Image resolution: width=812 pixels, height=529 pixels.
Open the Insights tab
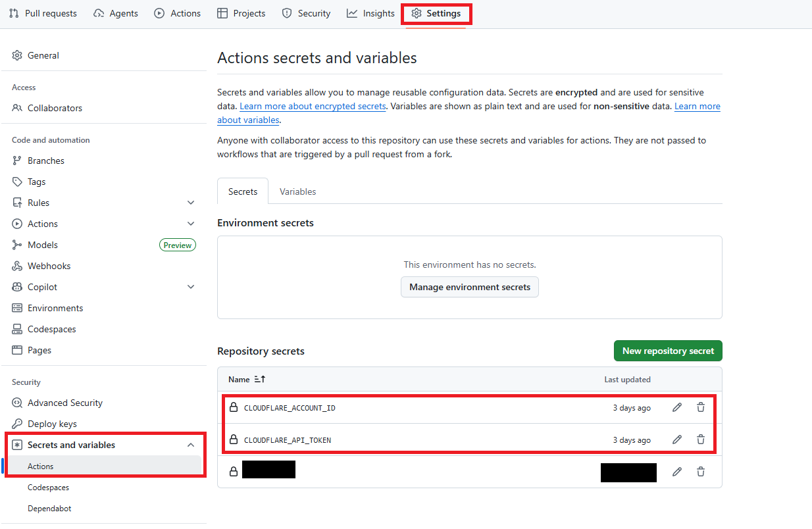coord(371,13)
